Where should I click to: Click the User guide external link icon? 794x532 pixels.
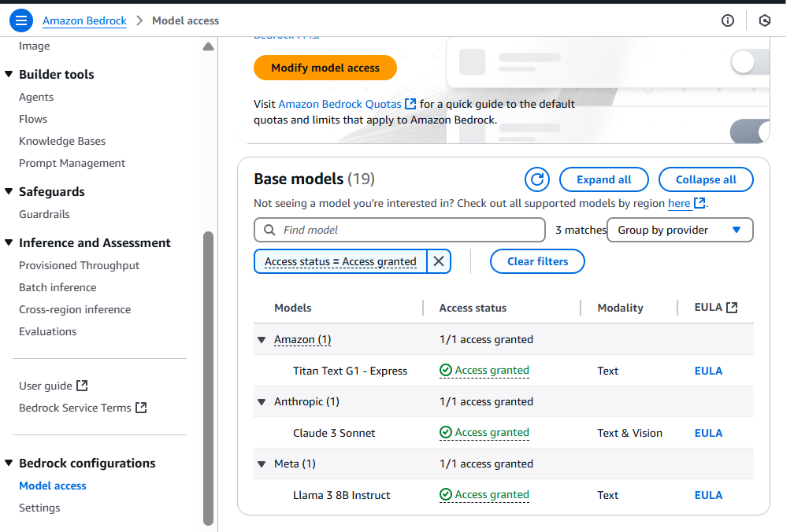pyautogui.click(x=82, y=386)
